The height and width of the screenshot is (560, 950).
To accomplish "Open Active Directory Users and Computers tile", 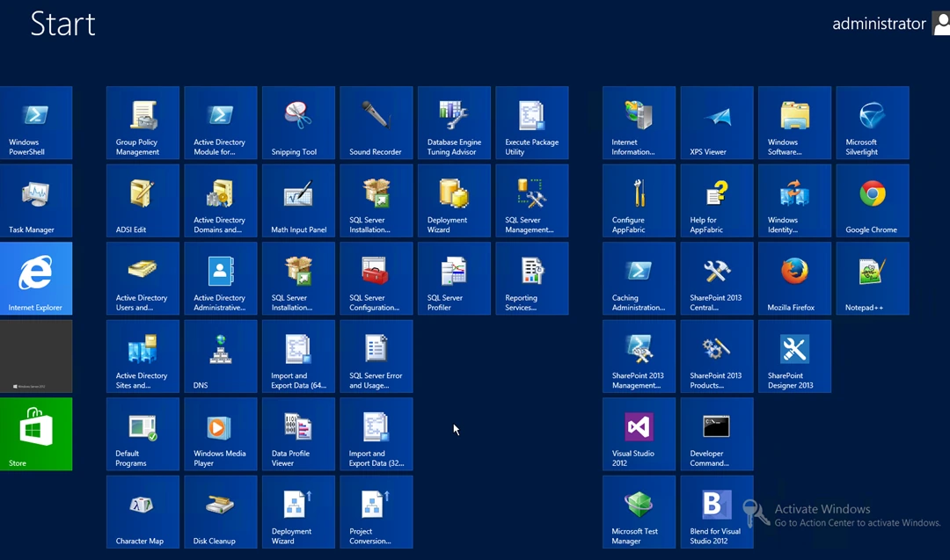I will click(143, 279).
